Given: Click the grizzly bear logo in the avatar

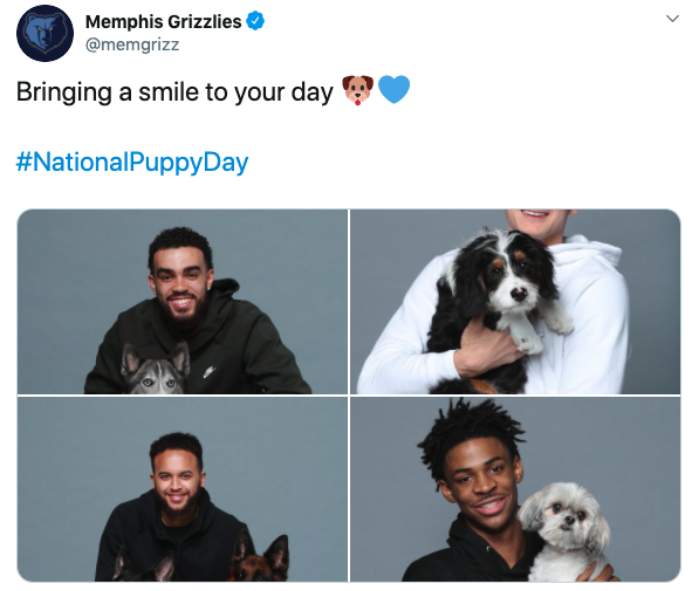Looking at the screenshot, I should [x=45, y=34].
